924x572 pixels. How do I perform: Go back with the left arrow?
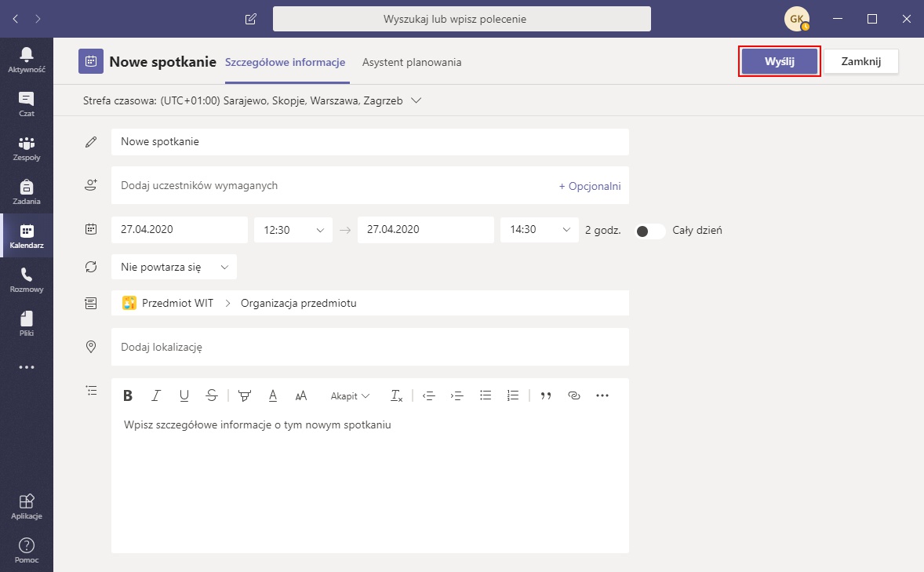16,19
